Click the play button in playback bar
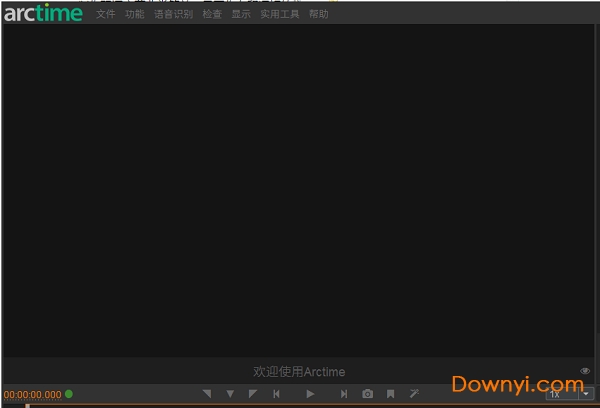 [310, 394]
